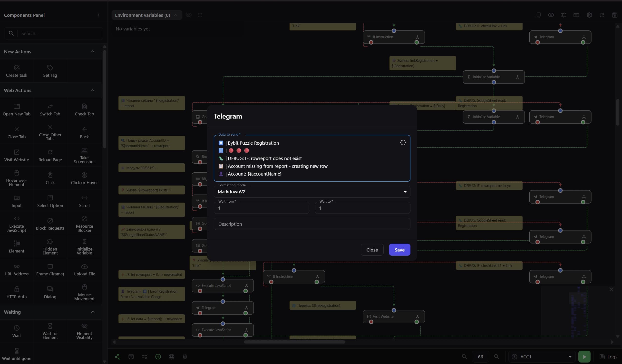
Task: Select the Wait for Element component
Action: 50,331
